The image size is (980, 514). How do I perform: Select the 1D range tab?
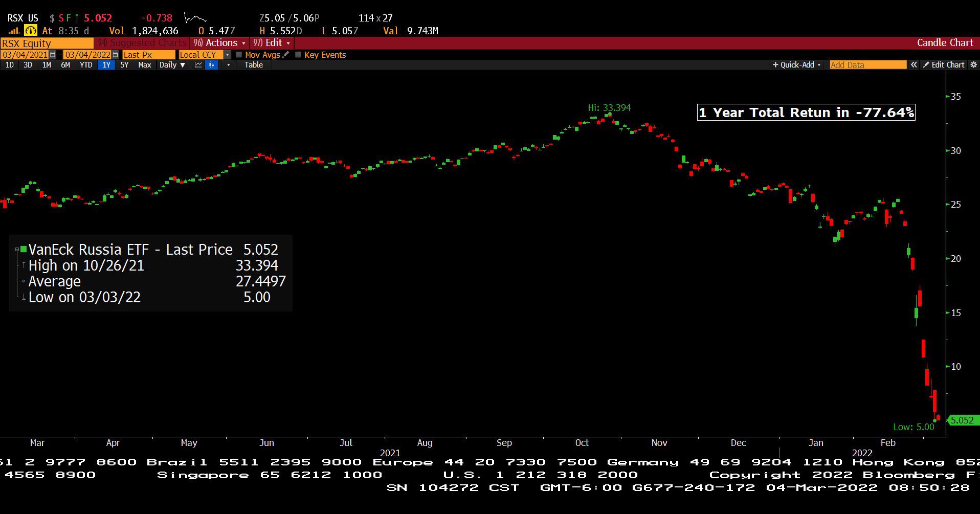(x=9, y=65)
